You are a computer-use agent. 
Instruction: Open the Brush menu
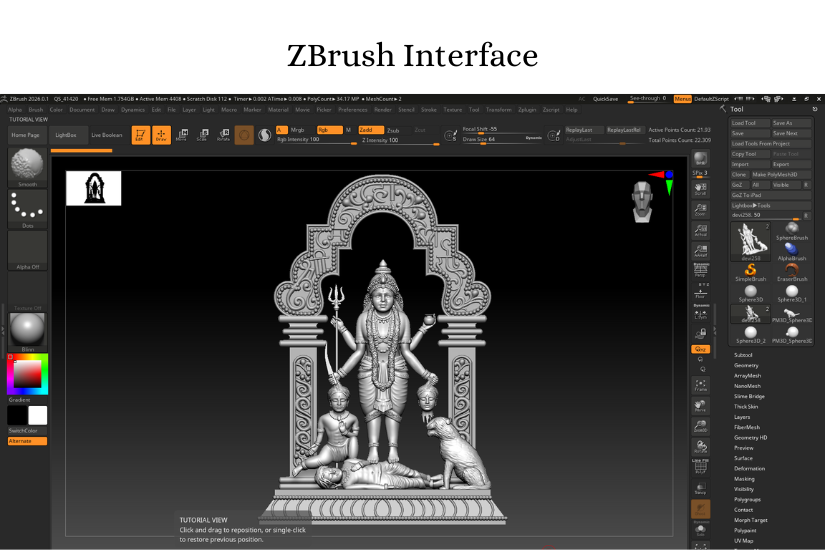pyautogui.click(x=36, y=109)
